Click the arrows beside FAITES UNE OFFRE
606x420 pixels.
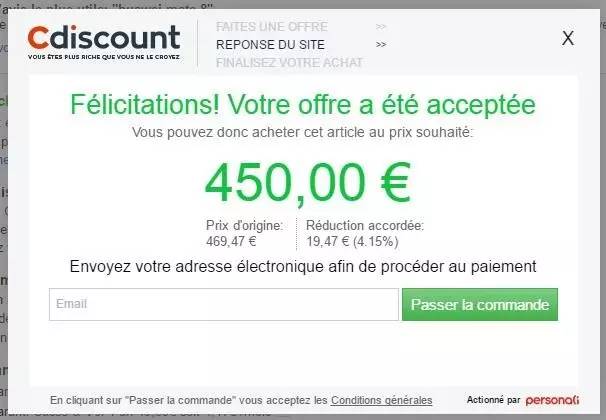tap(381, 27)
